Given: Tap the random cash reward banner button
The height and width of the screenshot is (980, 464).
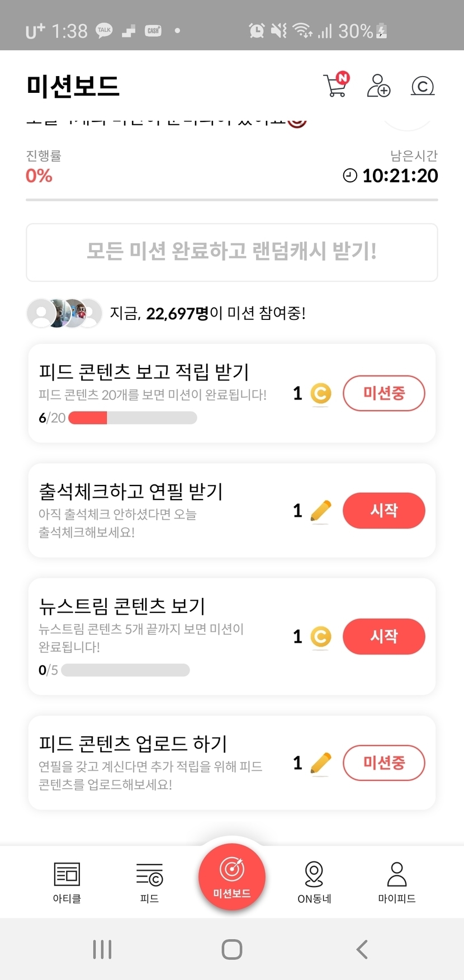Looking at the screenshot, I should tap(232, 252).
